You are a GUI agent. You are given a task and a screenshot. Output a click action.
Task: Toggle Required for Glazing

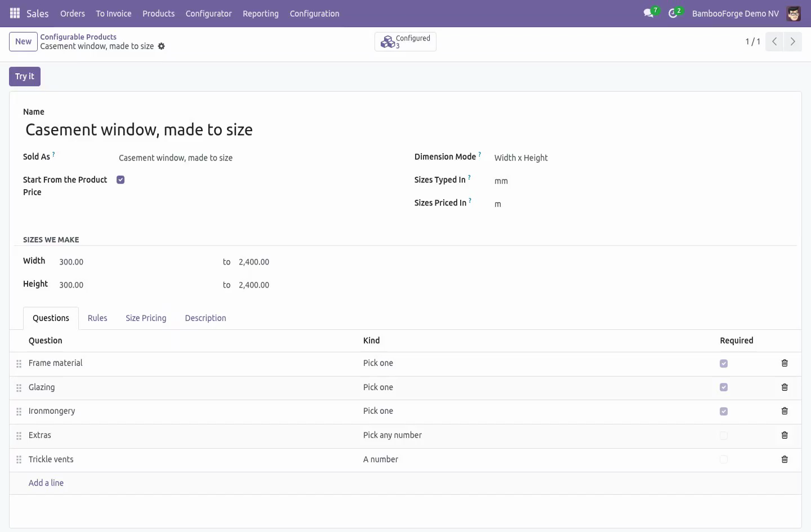[x=724, y=387]
